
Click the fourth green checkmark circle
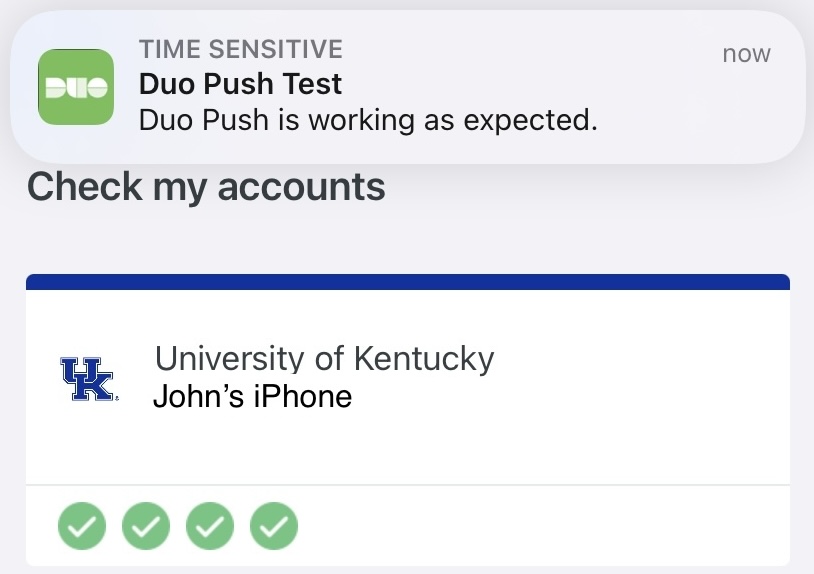273,525
